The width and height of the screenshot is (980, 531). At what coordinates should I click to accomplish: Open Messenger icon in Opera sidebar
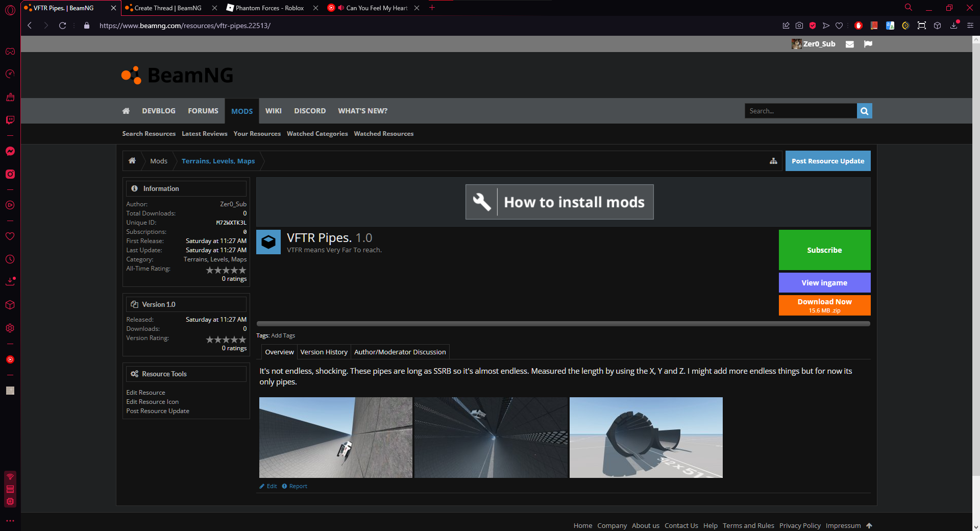[x=10, y=151]
